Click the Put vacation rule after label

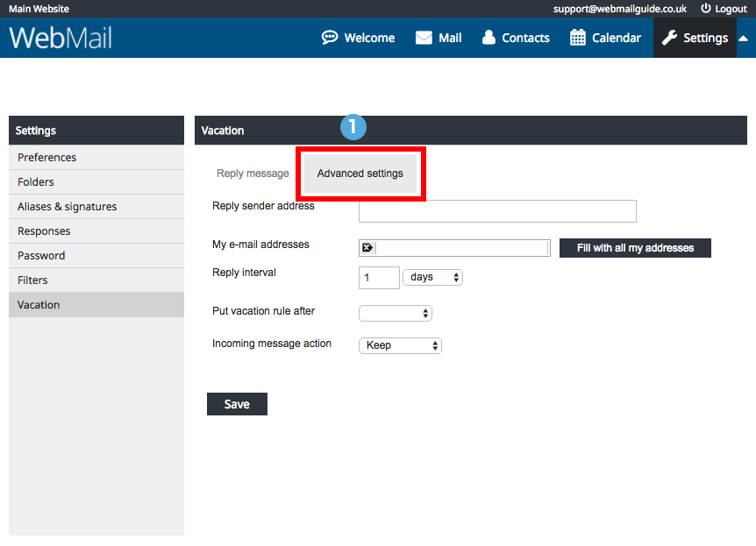[x=263, y=311]
